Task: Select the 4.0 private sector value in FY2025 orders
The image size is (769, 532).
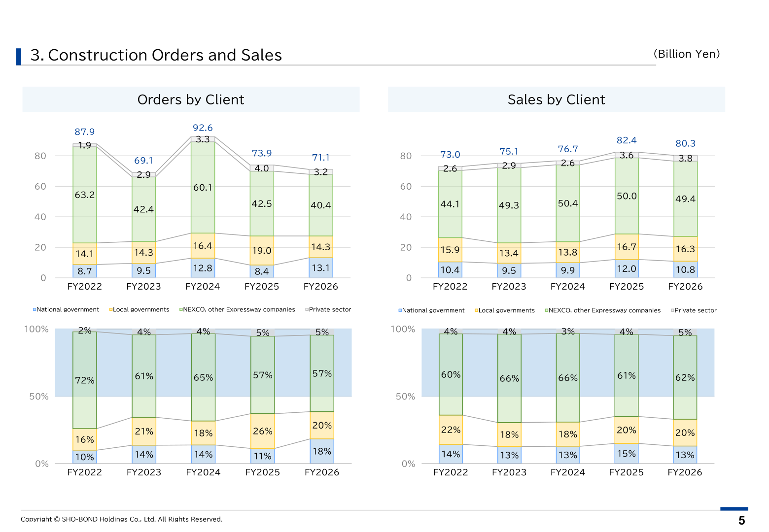Action: (x=262, y=168)
